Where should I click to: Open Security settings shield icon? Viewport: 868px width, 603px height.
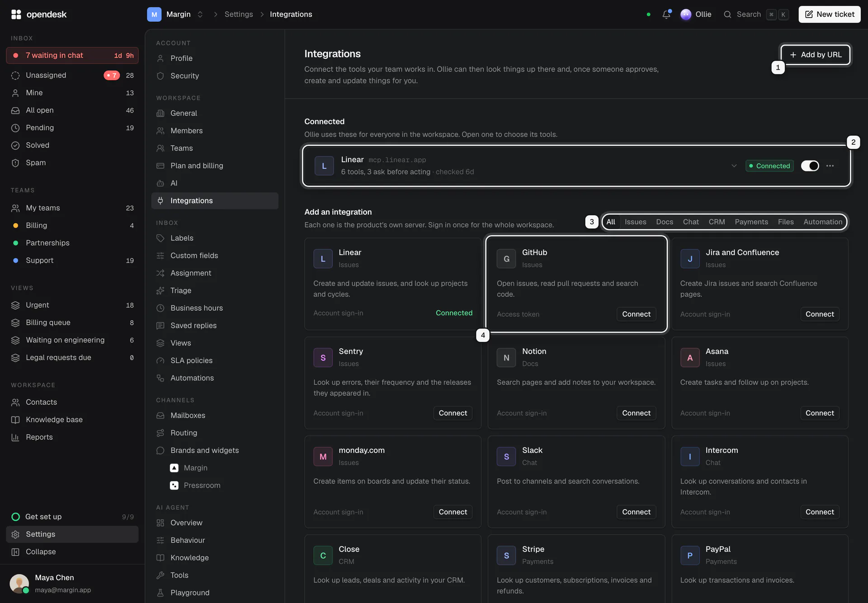pos(160,76)
